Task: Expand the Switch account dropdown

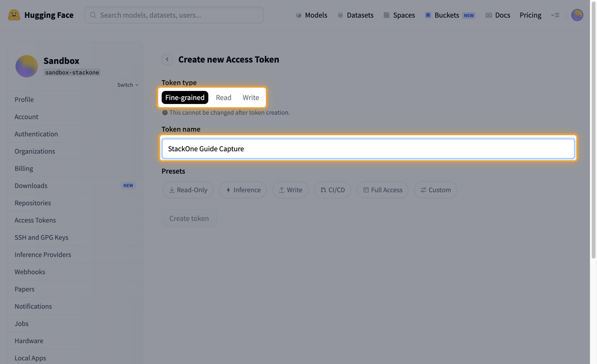Action: pyautogui.click(x=128, y=85)
